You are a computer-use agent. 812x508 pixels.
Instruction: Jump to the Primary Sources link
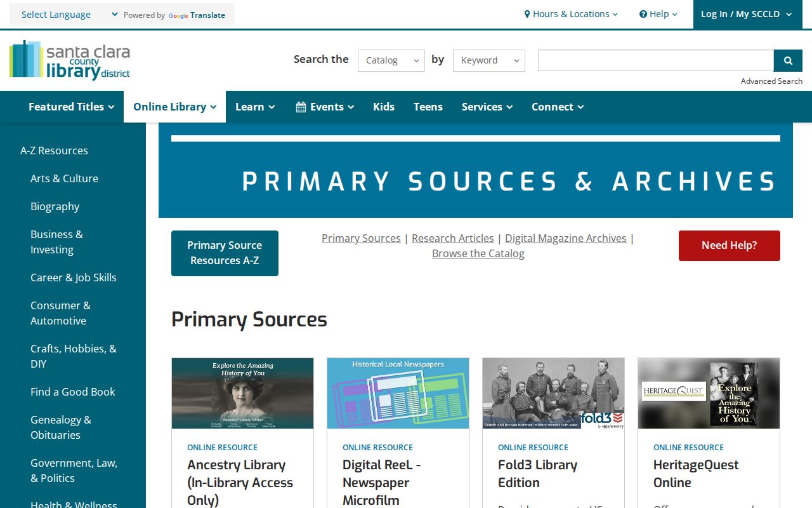coord(361,238)
